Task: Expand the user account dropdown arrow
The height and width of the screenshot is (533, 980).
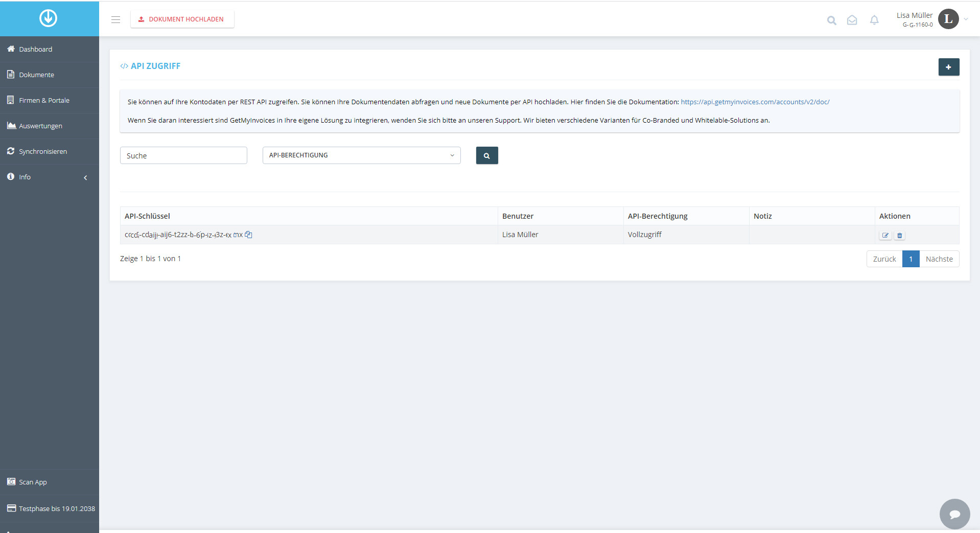Action: pyautogui.click(x=966, y=19)
